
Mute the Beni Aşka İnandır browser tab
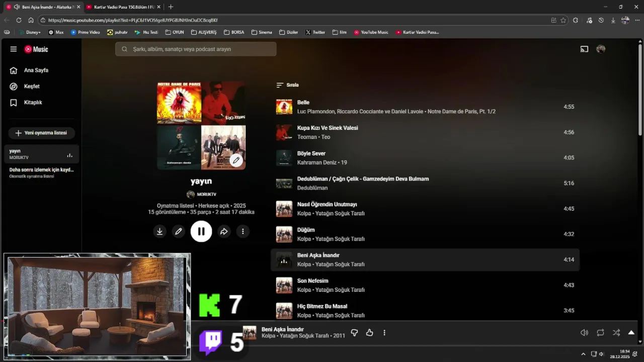[17, 7]
